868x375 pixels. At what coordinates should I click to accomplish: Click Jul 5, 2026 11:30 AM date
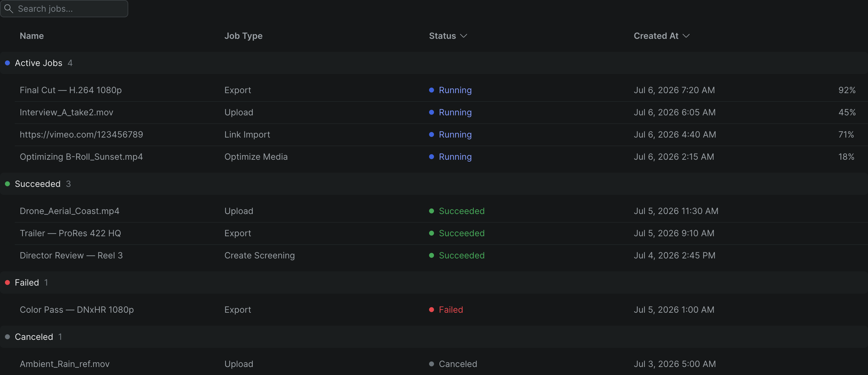click(x=676, y=211)
